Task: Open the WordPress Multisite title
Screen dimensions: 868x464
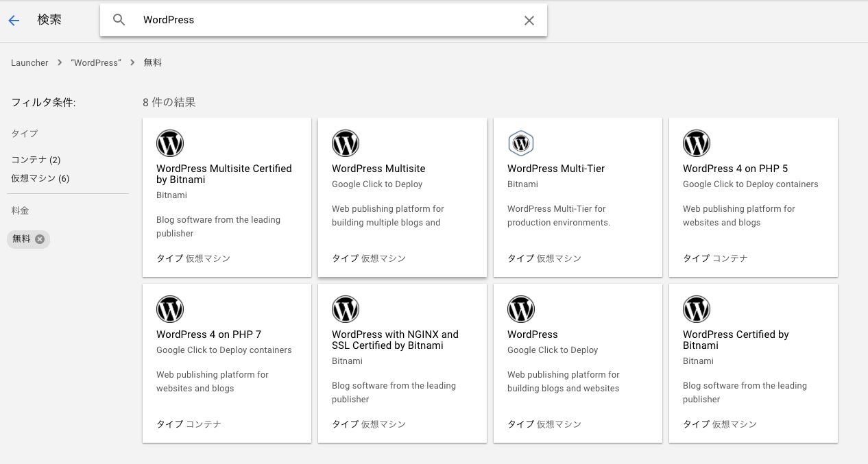Action: pos(378,169)
